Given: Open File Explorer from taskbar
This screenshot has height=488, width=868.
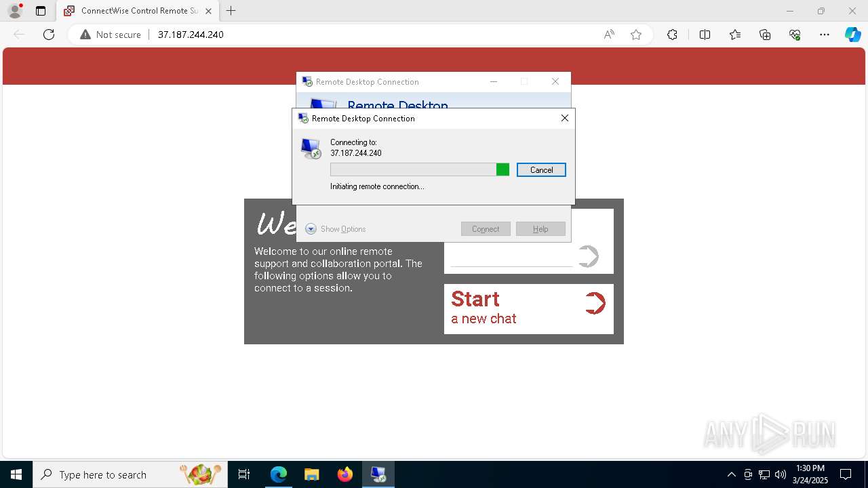Looking at the screenshot, I should pyautogui.click(x=311, y=474).
